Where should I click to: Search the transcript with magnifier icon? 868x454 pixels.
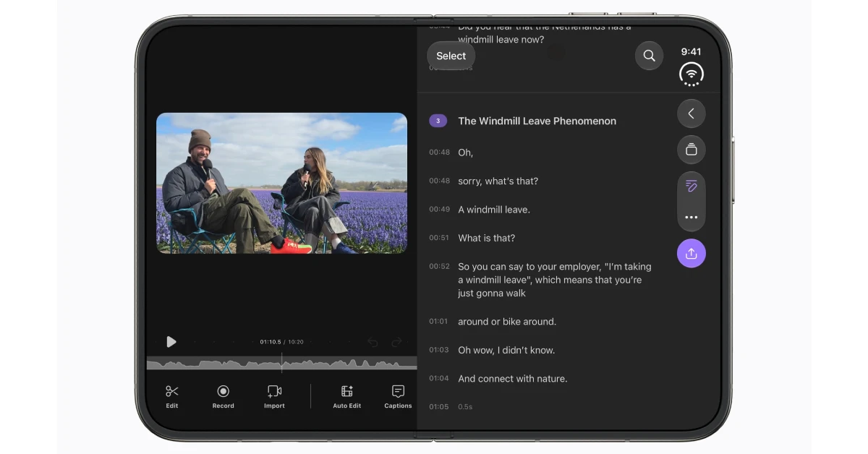(x=649, y=56)
